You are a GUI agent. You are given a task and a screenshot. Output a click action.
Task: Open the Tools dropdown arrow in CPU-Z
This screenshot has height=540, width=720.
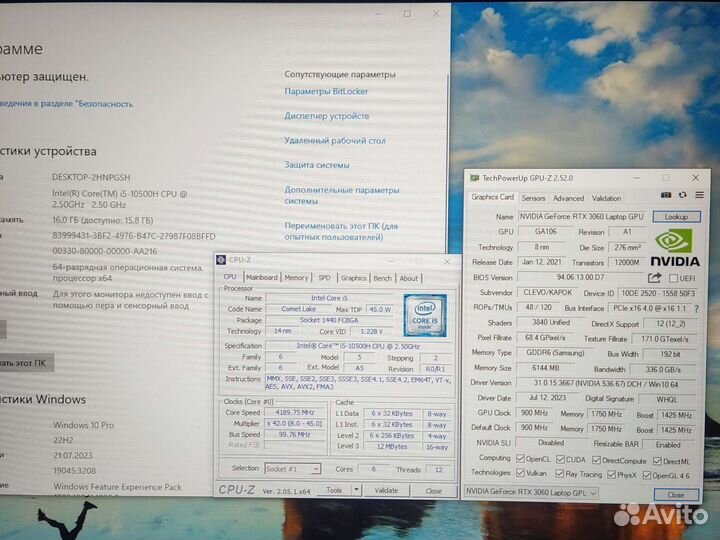[356, 490]
